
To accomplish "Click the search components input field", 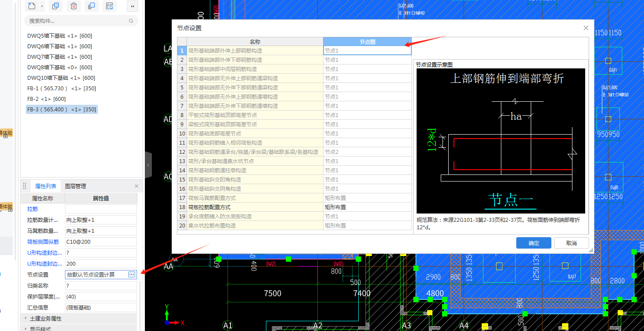I will pyautogui.click(x=77, y=21).
